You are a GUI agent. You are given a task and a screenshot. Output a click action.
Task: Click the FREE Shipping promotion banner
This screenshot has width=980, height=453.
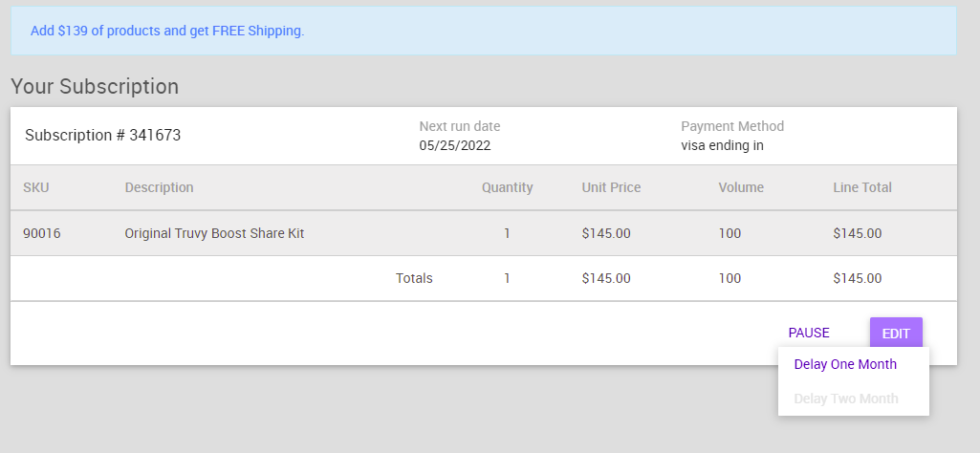[484, 31]
